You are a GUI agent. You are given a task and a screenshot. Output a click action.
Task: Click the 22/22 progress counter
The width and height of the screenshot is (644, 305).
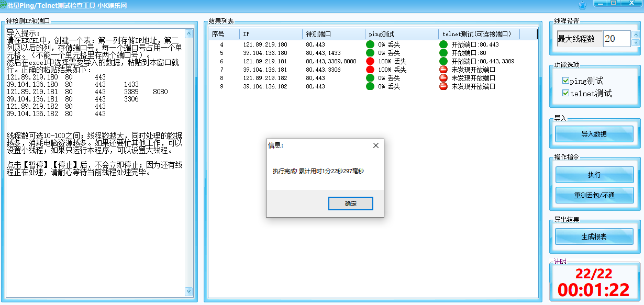tap(593, 274)
